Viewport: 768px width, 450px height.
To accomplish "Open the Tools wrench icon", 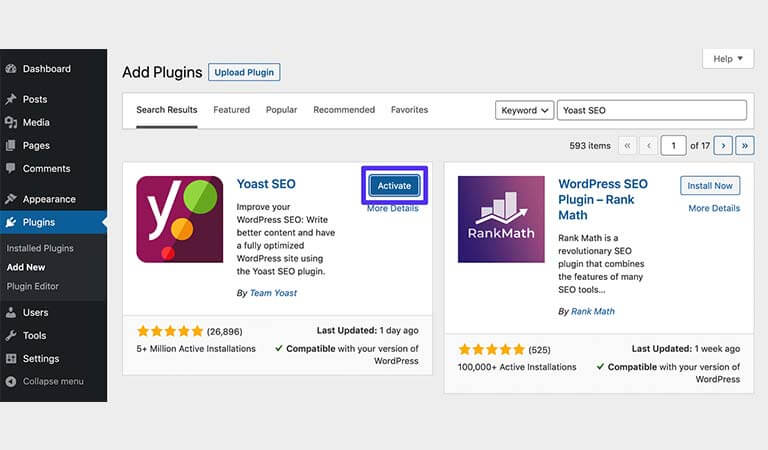I will [x=11, y=335].
